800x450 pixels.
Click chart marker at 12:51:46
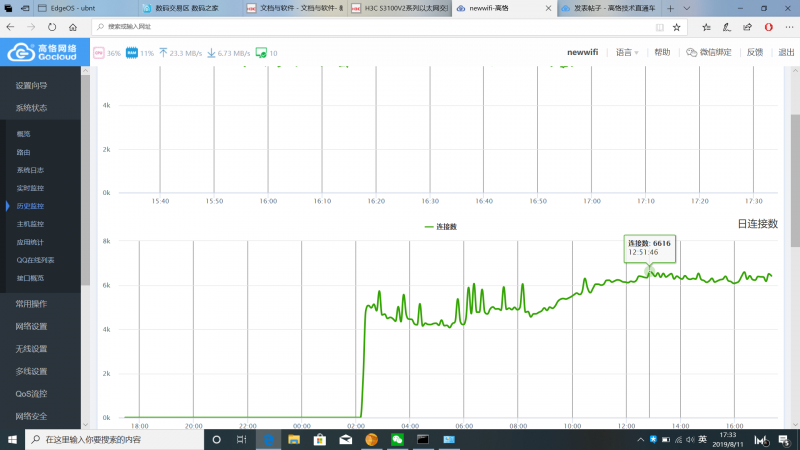tap(649, 272)
